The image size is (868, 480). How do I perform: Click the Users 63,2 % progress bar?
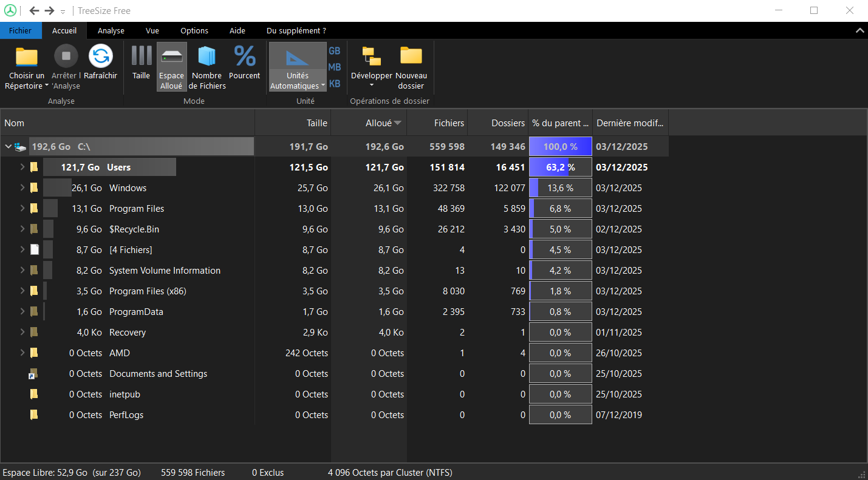(560, 167)
